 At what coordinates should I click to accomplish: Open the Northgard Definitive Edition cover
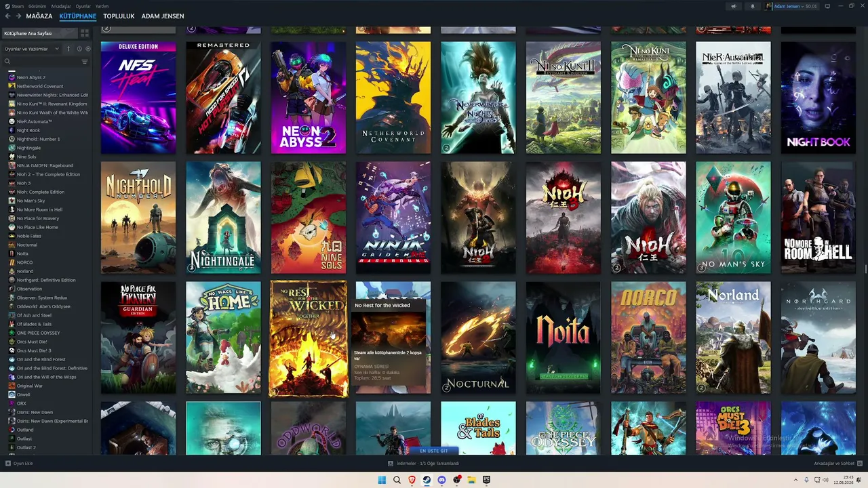coord(818,338)
